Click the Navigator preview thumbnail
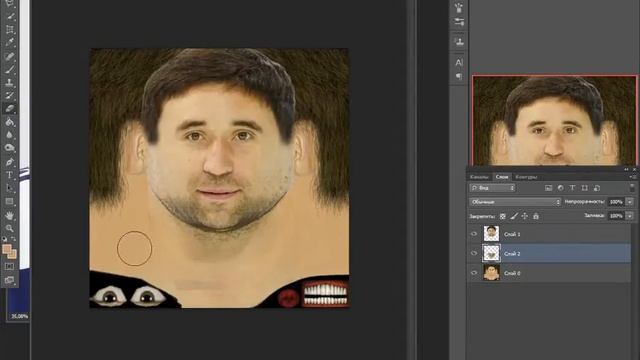The width and height of the screenshot is (640, 360). (x=554, y=120)
